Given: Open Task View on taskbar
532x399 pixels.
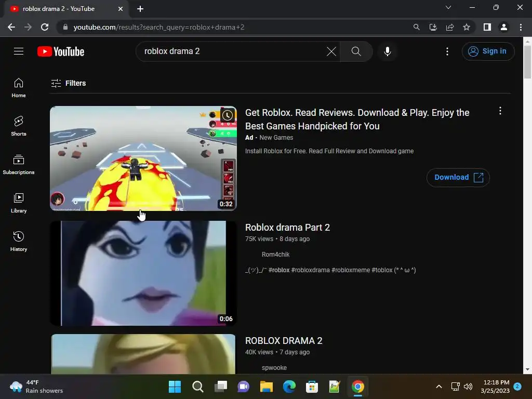Looking at the screenshot, I should point(220,387).
